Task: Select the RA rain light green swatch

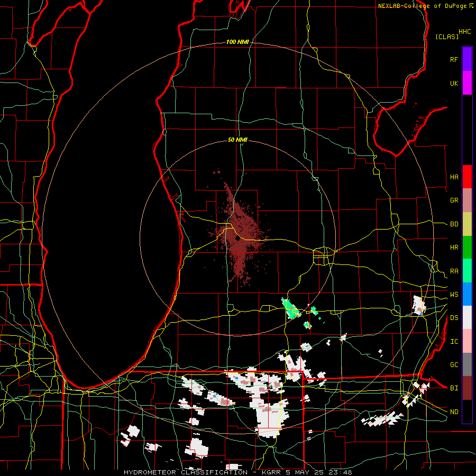Action: tap(467, 271)
